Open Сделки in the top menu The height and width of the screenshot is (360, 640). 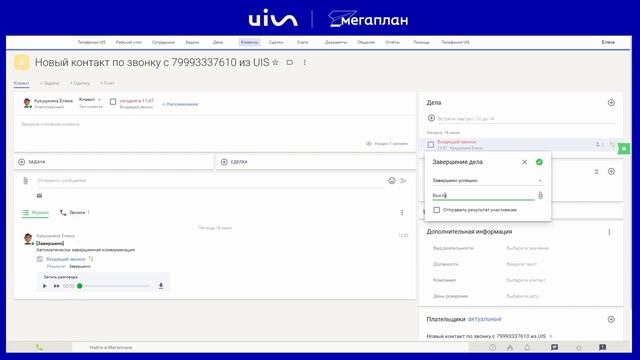tap(276, 42)
